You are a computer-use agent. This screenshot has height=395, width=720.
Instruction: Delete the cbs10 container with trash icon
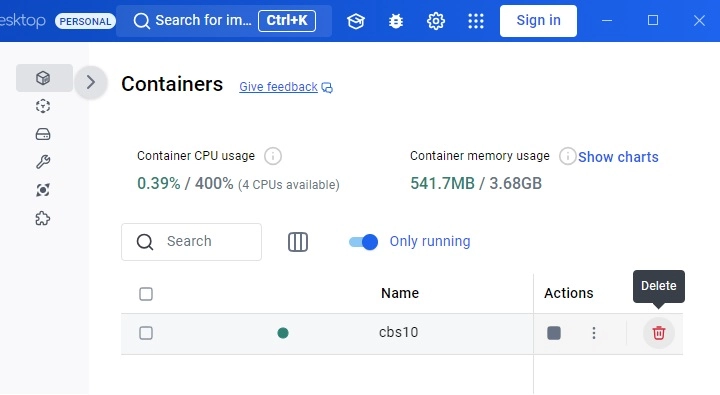(x=658, y=333)
